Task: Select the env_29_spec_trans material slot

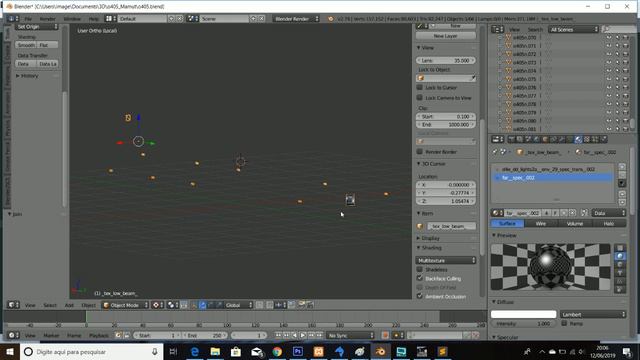Action: [x=554, y=169]
